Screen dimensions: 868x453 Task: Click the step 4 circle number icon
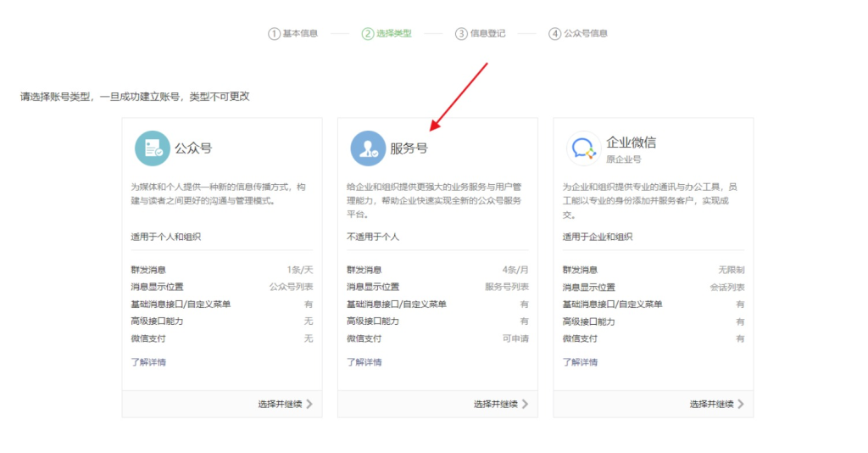click(x=554, y=34)
